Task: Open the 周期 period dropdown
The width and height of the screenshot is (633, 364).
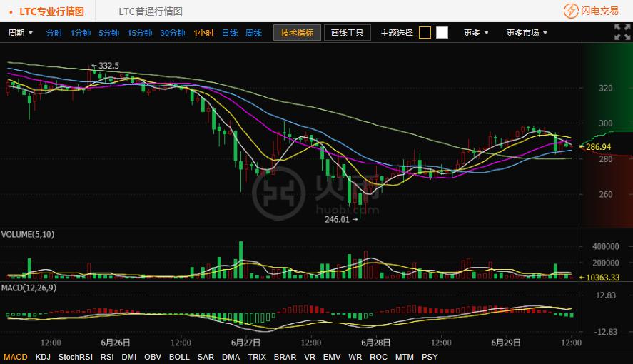Action: click(x=21, y=33)
